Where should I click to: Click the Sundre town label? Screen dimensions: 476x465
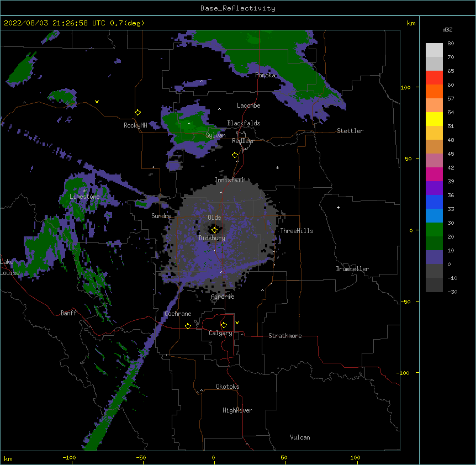click(x=161, y=216)
